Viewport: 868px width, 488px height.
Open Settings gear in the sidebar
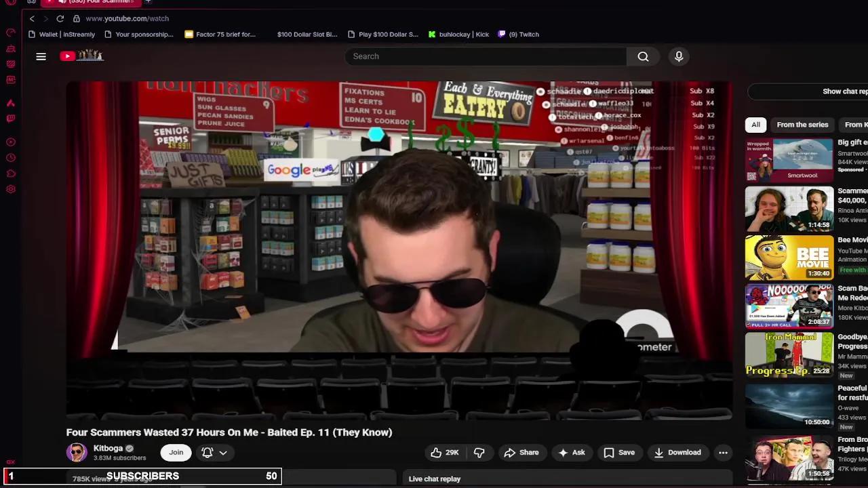(11, 189)
